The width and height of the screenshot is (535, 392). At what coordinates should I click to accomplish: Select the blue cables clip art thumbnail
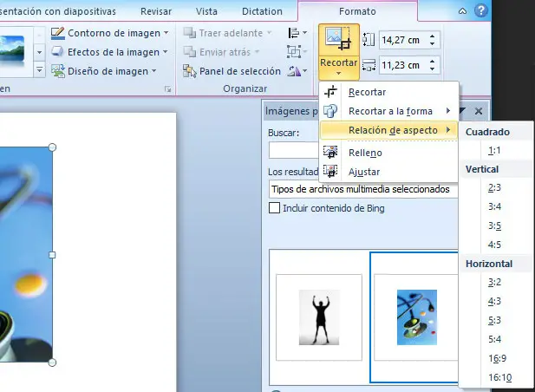pos(416,317)
